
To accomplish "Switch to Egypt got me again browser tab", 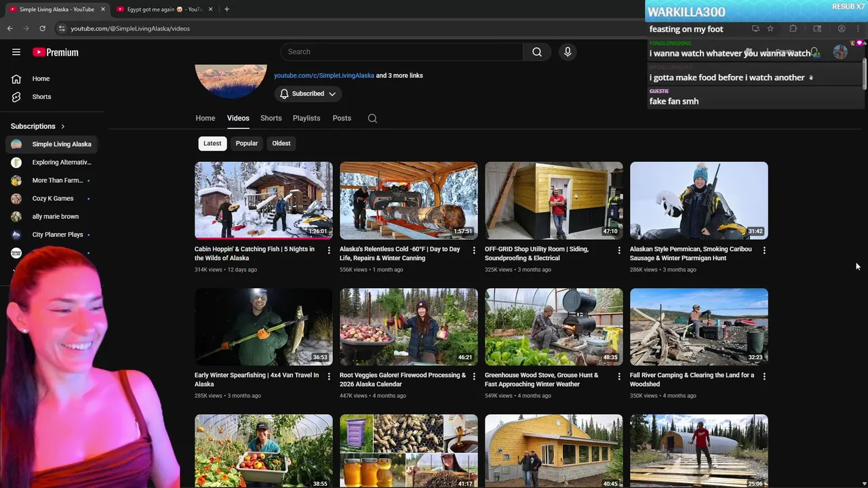I will click(x=163, y=9).
